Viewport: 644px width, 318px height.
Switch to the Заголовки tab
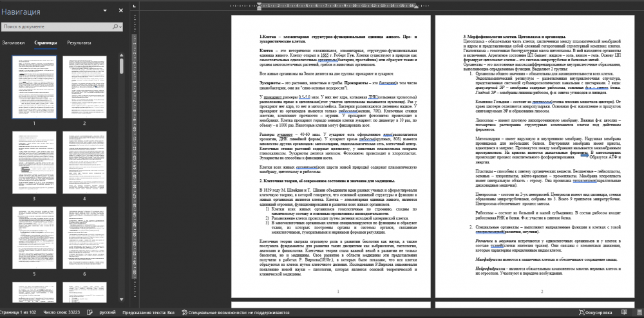13,42
